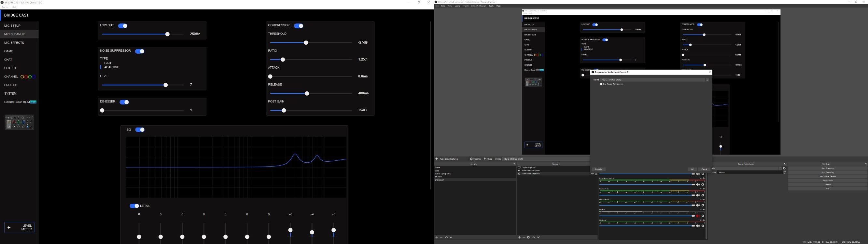Toggle the EQ switch
The width and height of the screenshot is (868, 244).
pyautogui.click(x=140, y=129)
